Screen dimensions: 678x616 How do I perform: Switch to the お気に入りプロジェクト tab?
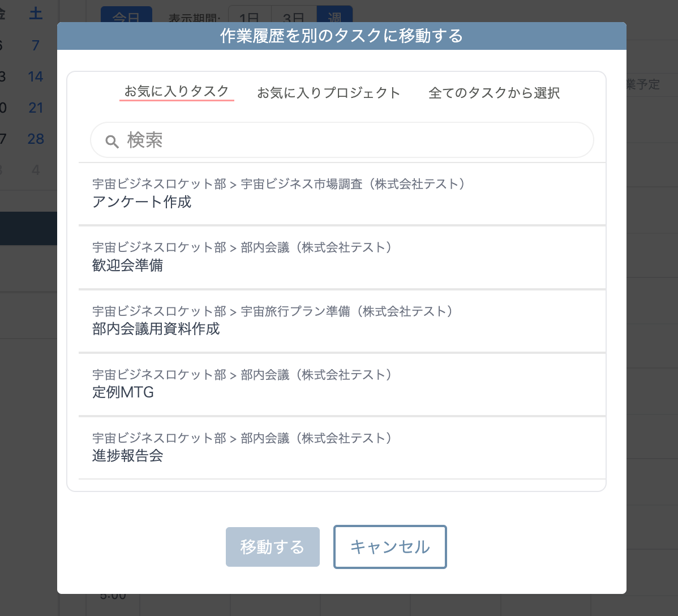pos(329,93)
